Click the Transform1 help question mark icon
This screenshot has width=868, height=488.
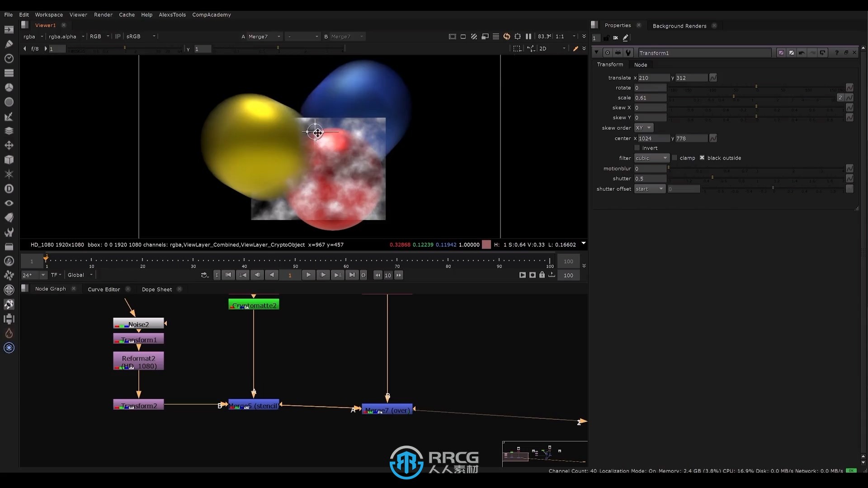(837, 53)
